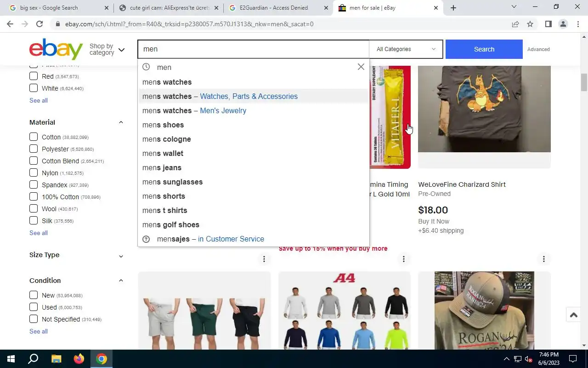Image resolution: width=588 pixels, height=368 pixels.
Task: Click 'See all' under the color filters
Action: point(39,100)
